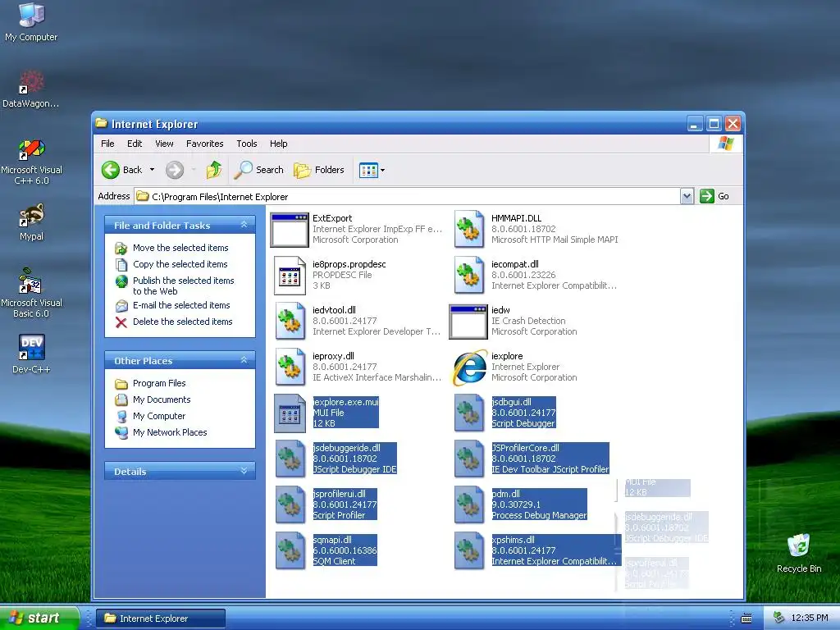Select the jsdbgui.dll file icon
840x630 pixels.
pyautogui.click(x=468, y=413)
